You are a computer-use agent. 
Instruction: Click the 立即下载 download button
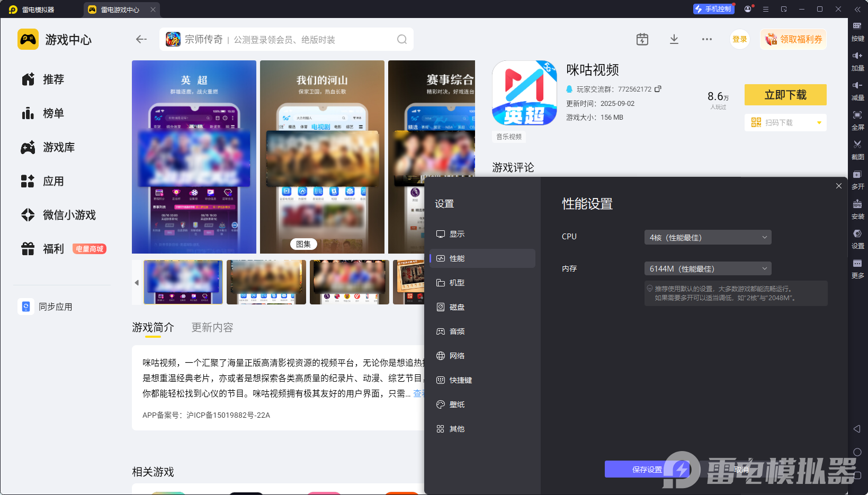pos(785,95)
